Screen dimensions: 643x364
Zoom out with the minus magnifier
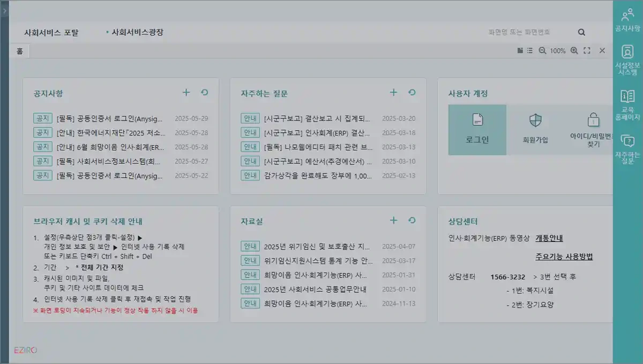click(542, 50)
